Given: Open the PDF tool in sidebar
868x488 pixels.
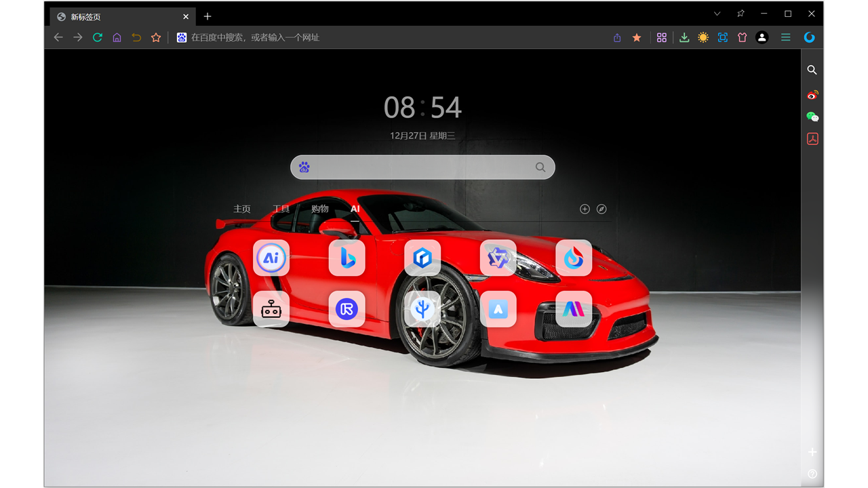Looking at the screenshot, I should tap(812, 139).
